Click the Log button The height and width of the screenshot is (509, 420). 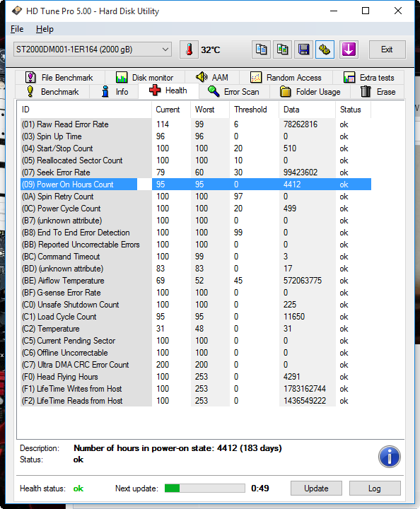coord(375,488)
